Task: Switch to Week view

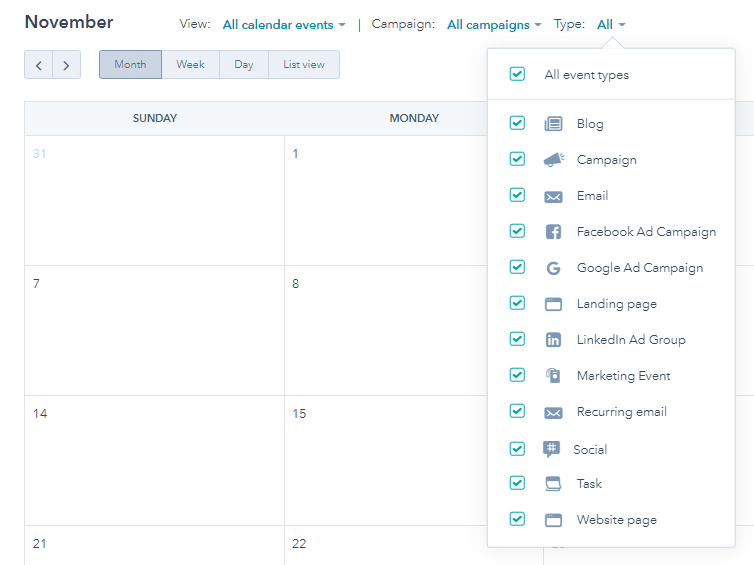Action: [190, 65]
